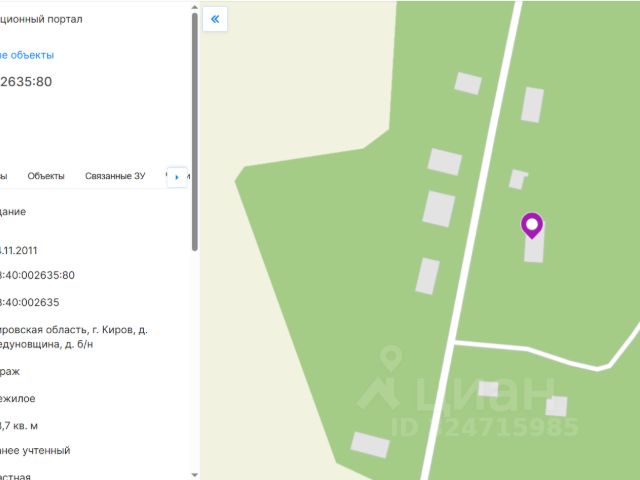The image size is (640, 480).
Task: Open the blue объекты link
Action: (27, 55)
